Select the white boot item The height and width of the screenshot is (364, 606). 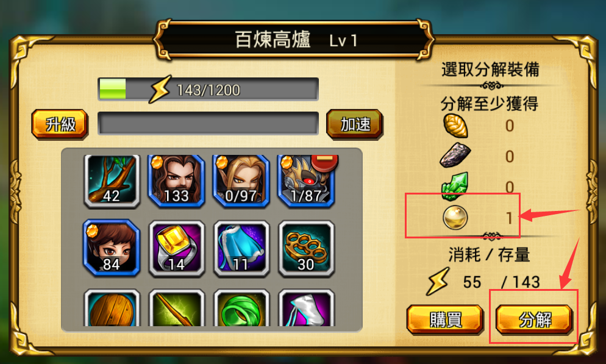pos(306,308)
